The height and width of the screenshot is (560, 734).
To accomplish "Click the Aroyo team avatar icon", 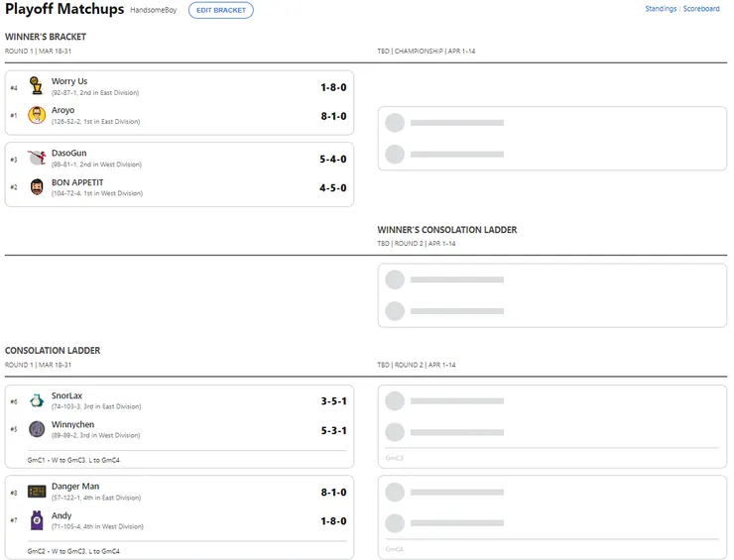I will [37, 115].
